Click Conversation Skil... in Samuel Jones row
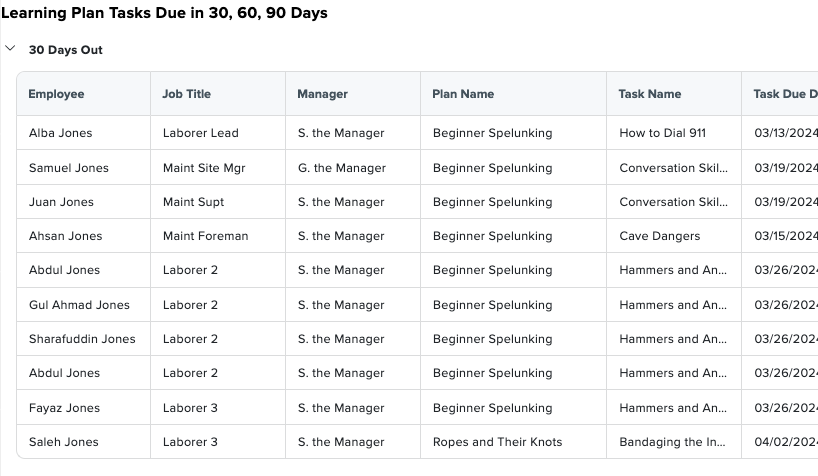This screenshot has height=476, width=818. click(673, 168)
